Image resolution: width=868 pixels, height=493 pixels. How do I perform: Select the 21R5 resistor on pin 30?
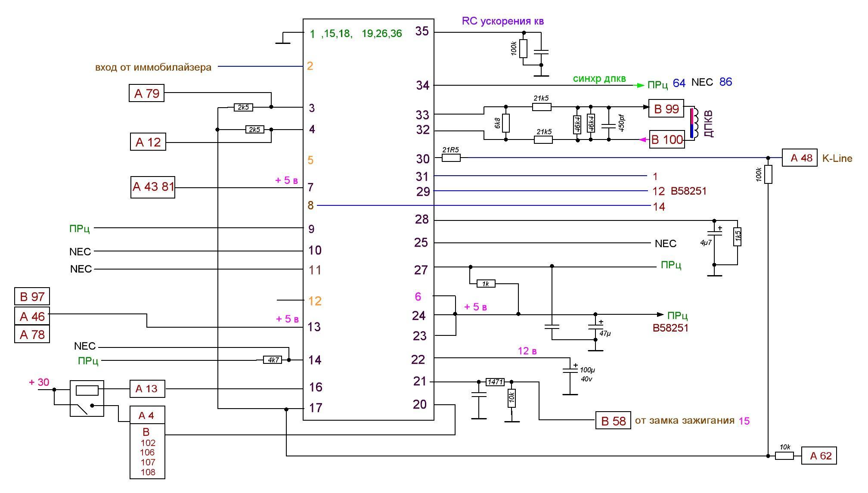pyautogui.click(x=451, y=158)
